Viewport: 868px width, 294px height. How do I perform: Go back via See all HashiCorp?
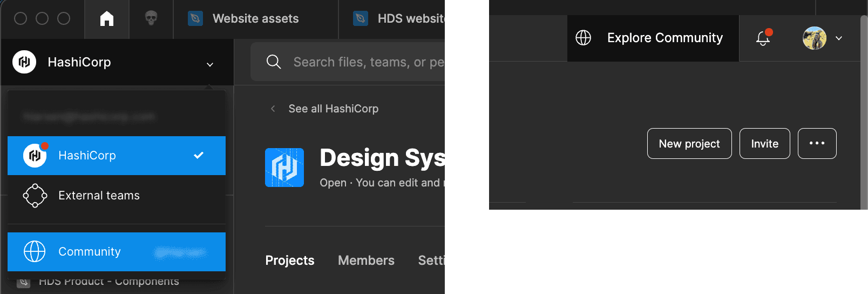click(x=333, y=109)
